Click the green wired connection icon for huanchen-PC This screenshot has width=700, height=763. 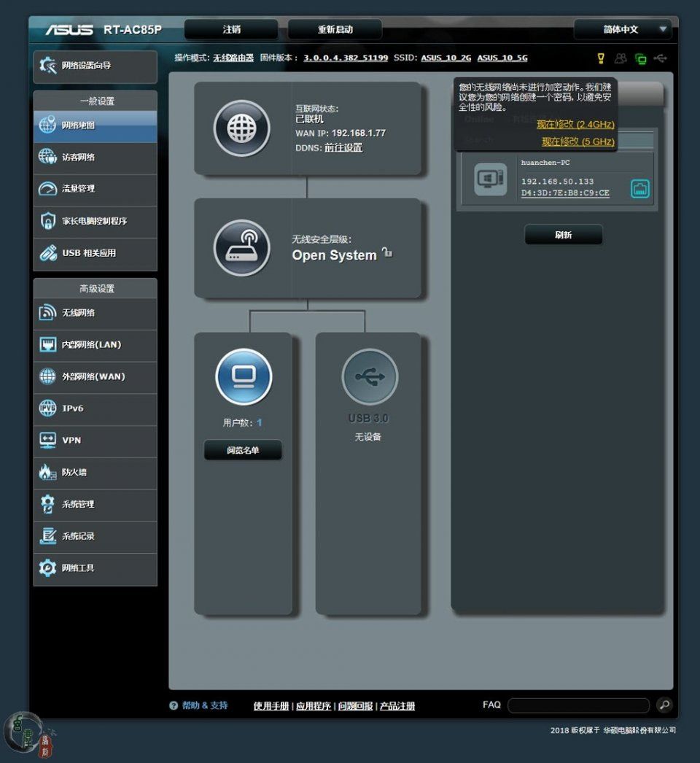click(639, 189)
